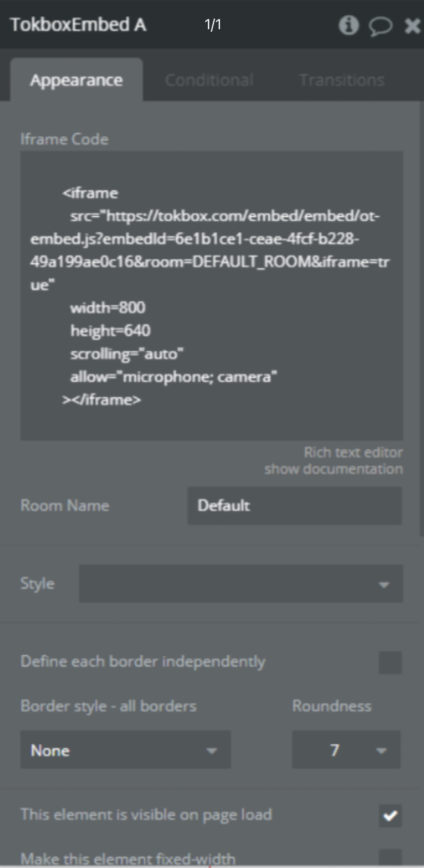
Task: Click the TokboxEmbed A element title
Action: [x=78, y=25]
